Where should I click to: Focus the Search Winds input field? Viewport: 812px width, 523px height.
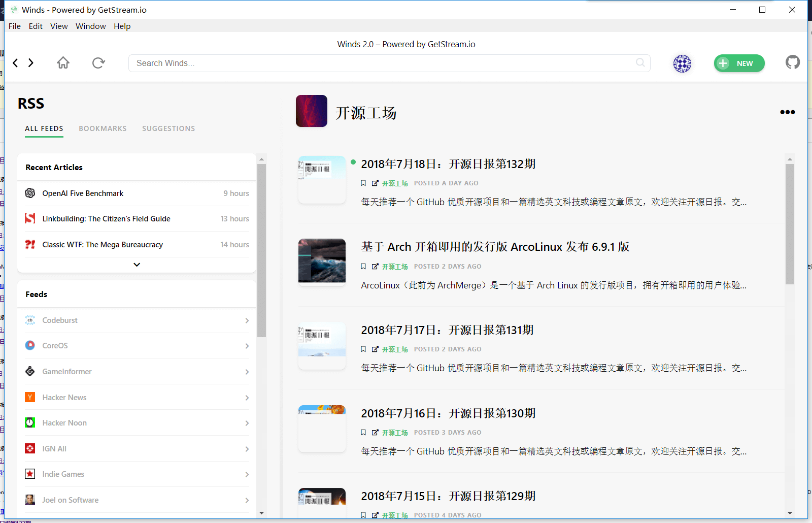(x=381, y=63)
